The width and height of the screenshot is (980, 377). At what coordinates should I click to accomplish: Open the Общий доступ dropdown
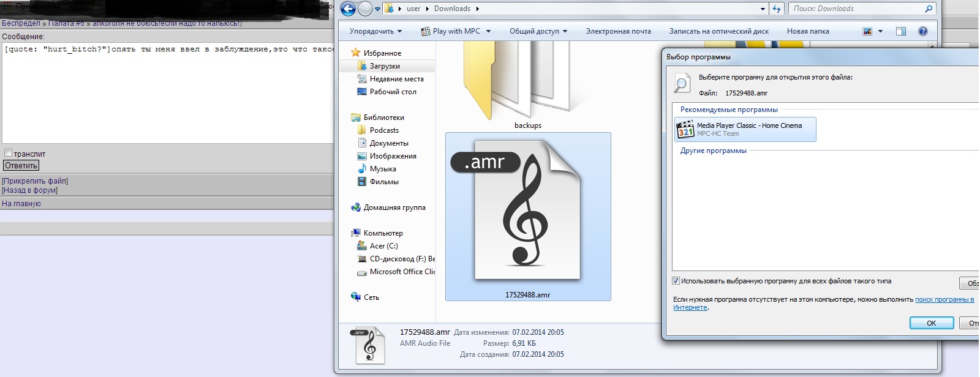tap(538, 31)
